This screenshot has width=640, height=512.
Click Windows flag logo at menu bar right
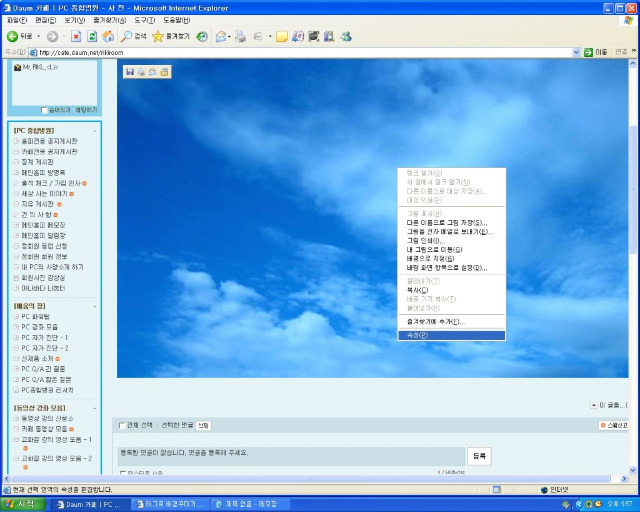[629, 20]
